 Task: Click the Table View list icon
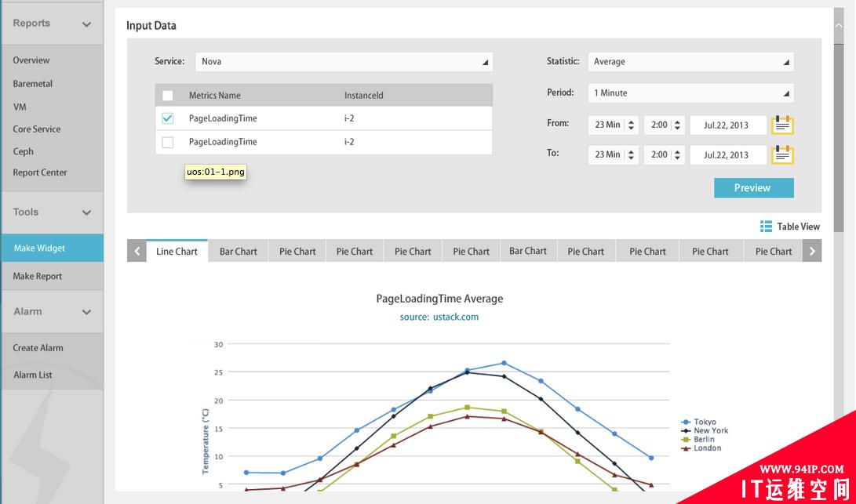(x=766, y=227)
